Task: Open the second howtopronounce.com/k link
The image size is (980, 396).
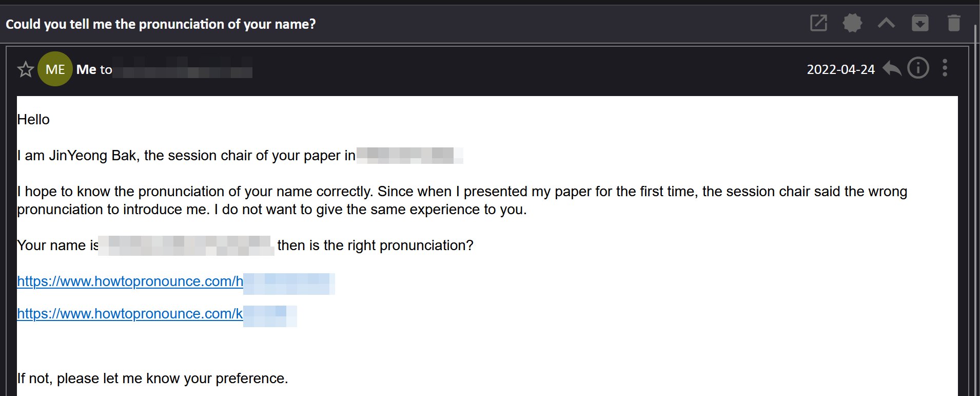Action: coord(130,314)
